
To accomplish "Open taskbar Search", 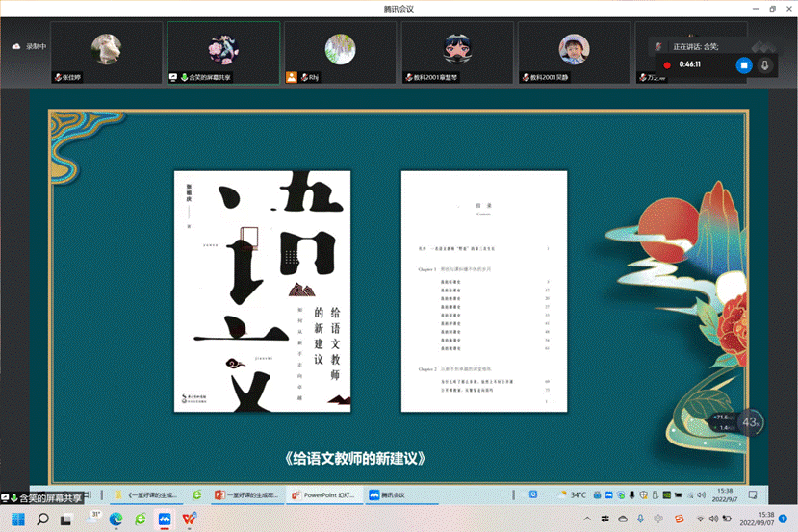I will 42,519.
